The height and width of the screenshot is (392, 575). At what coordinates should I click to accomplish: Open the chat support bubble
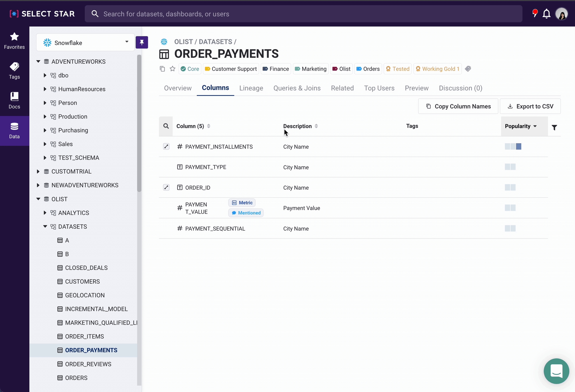click(556, 371)
